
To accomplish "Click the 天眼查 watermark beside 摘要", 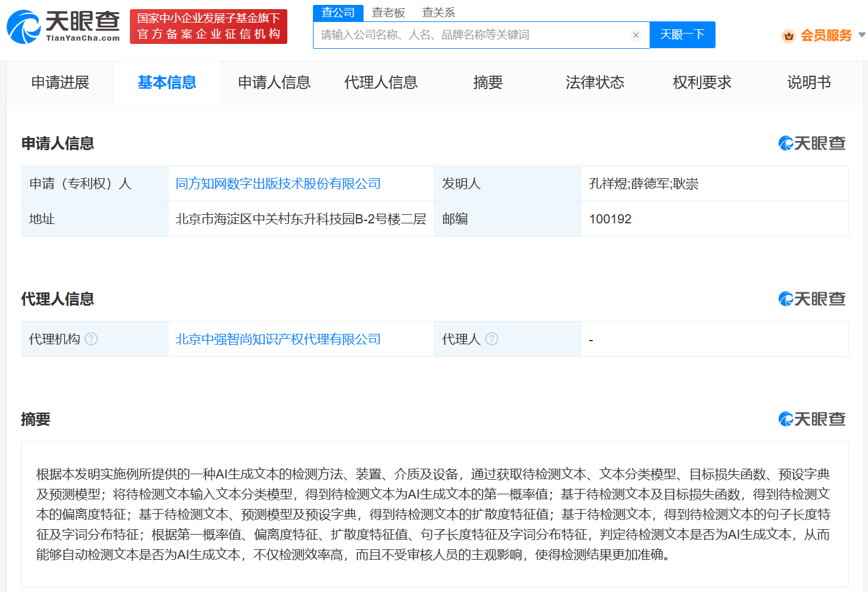I will tap(812, 420).
